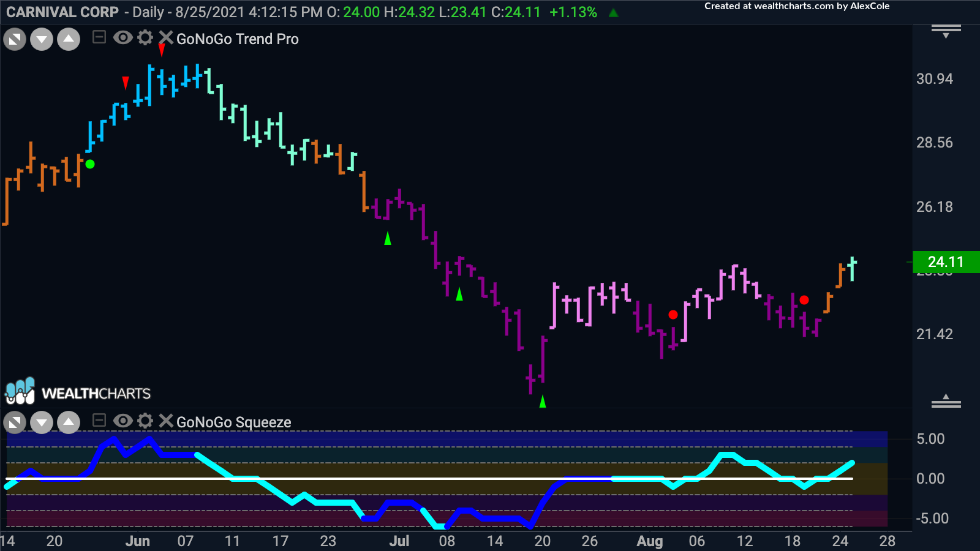Viewport: 980px width, 551px height.
Task: Click the 5.00 squeeze axis label
Action: (930, 439)
